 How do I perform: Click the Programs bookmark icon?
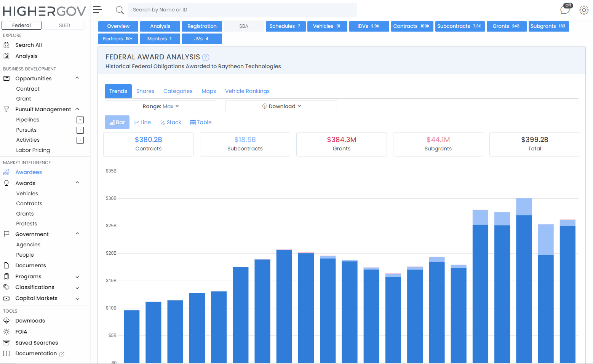pos(6,276)
